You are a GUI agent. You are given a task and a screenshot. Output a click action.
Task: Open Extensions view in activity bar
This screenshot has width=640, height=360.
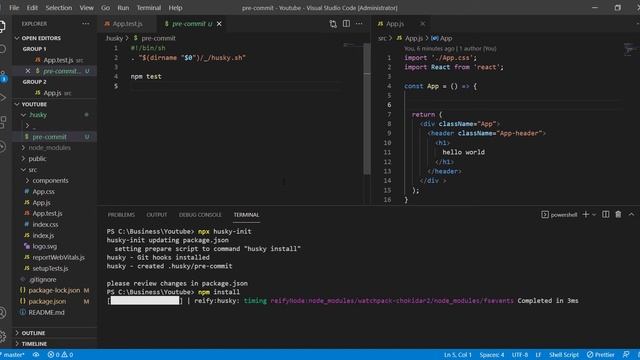tap(3, 122)
